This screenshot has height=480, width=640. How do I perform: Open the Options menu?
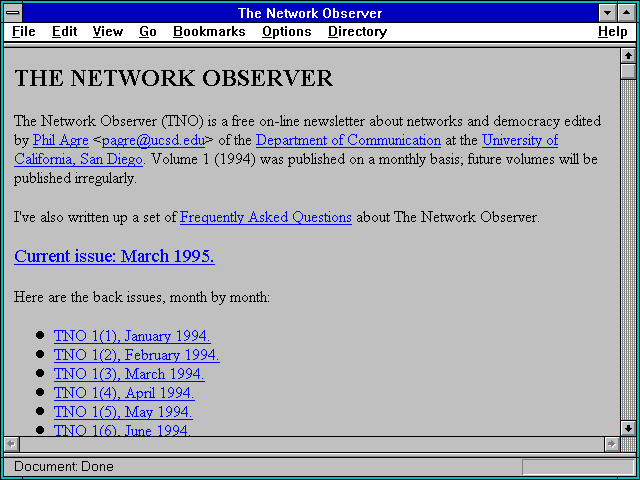click(x=287, y=31)
